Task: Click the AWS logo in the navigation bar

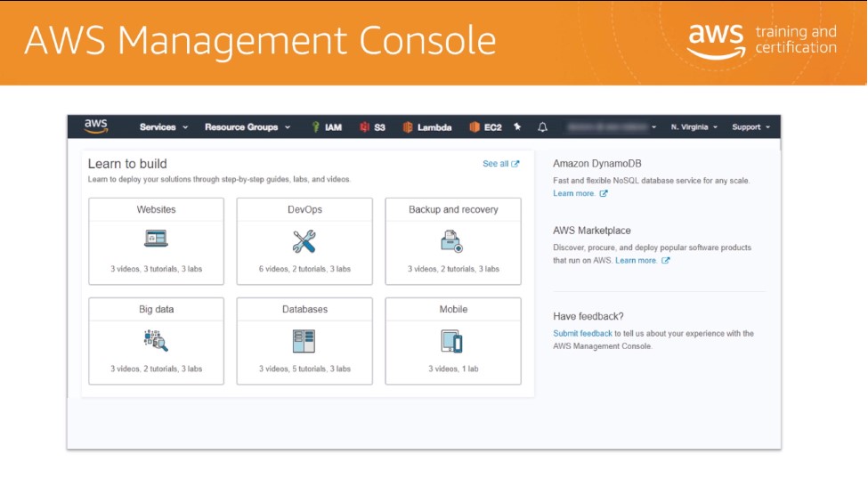Action: (96, 126)
